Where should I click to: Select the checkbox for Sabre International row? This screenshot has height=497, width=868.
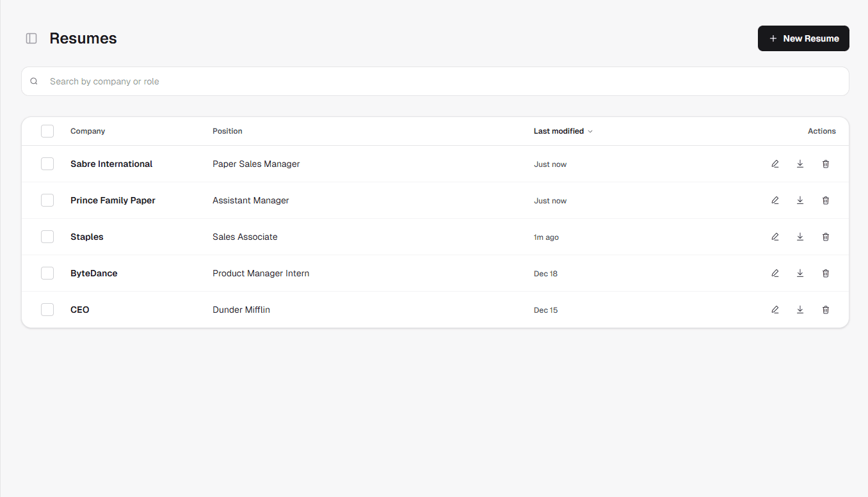(x=47, y=164)
